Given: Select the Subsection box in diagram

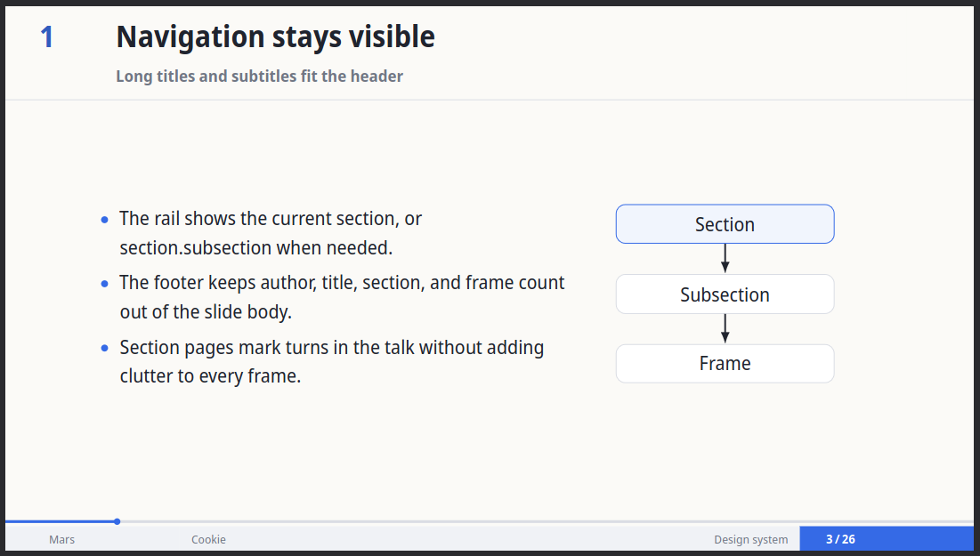Looking at the screenshot, I should tap(725, 294).
